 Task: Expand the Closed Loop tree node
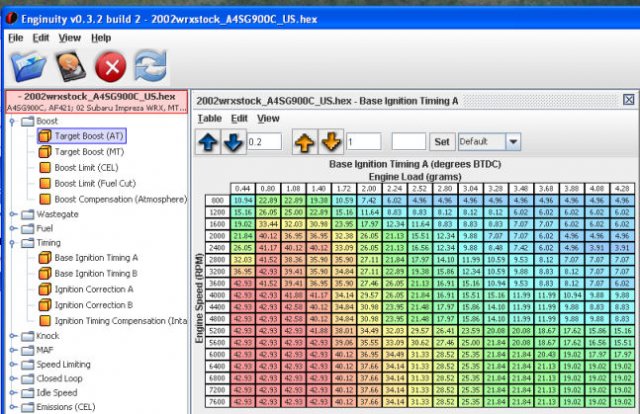pos(13,379)
